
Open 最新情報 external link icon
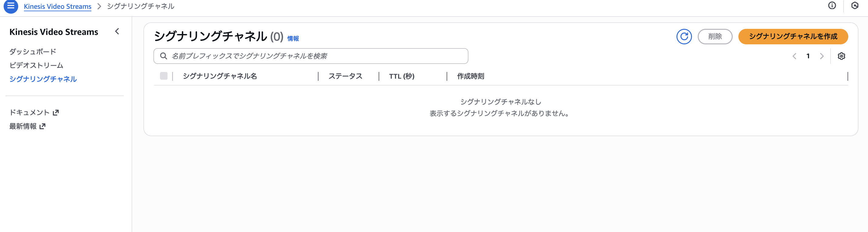(42, 126)
